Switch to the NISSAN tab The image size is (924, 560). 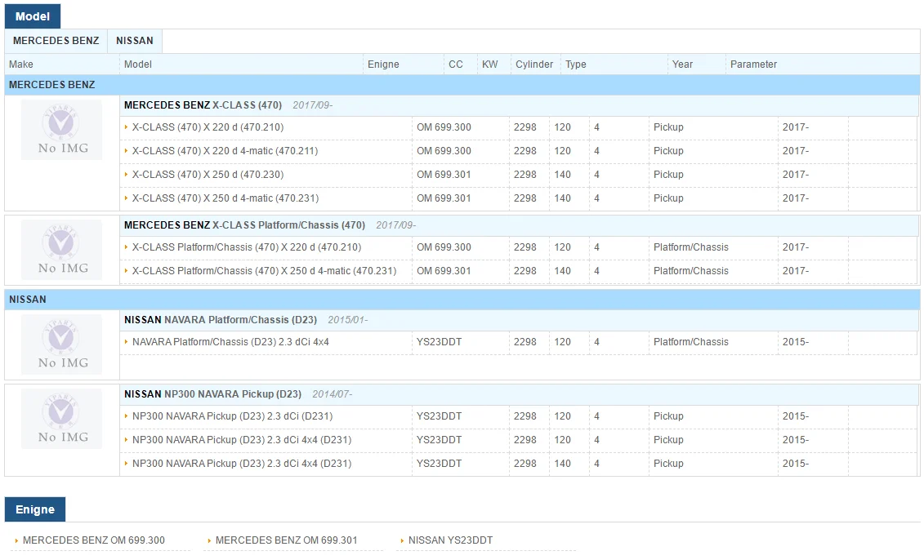(x=134, y=41)
